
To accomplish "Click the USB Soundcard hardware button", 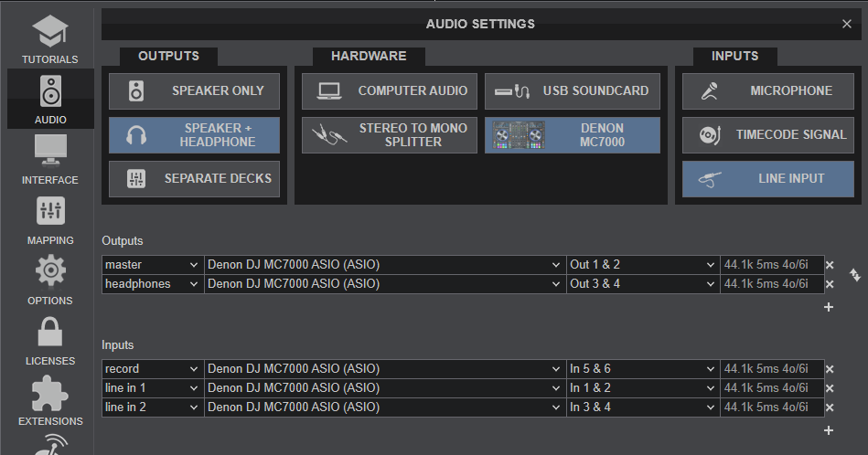I will pos(573,91).
